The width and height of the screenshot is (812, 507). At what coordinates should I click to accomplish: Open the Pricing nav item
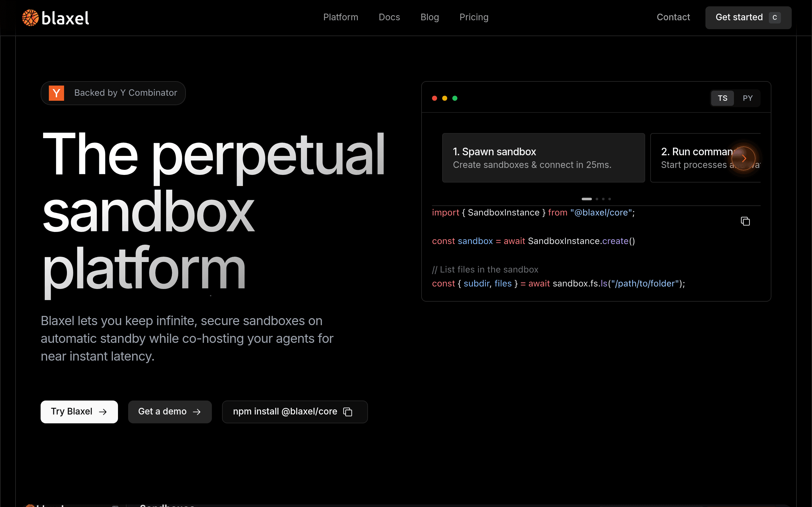474,17
